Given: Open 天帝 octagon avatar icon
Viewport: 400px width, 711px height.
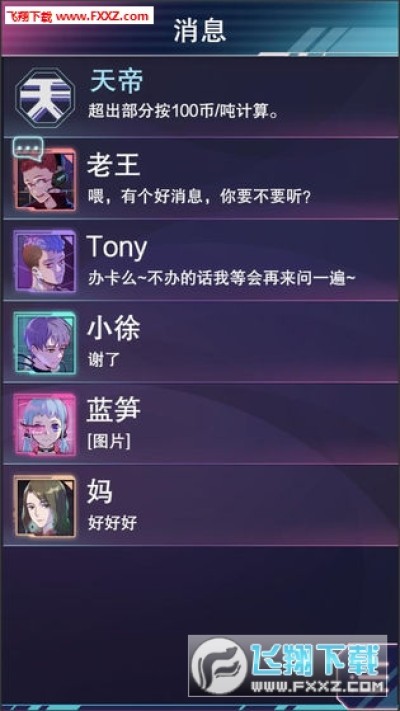Looking at the screenshot, I should point(44,96).
